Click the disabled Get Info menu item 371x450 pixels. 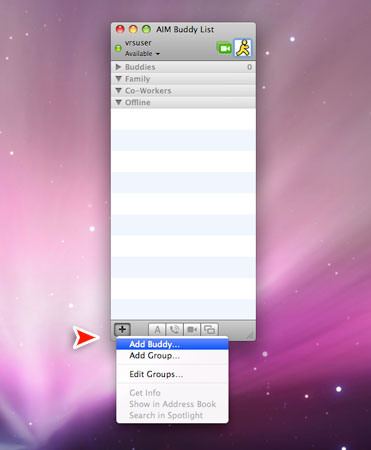click(x=172, y=393)
